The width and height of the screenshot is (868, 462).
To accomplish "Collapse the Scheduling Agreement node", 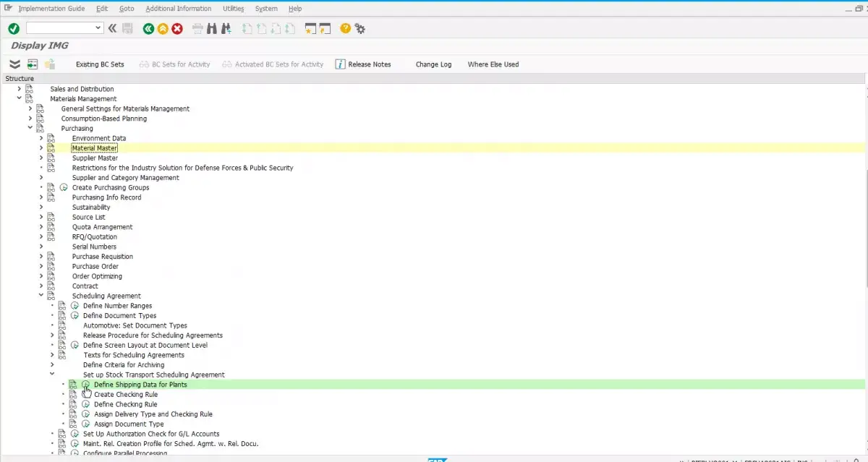I will [41, 296].
